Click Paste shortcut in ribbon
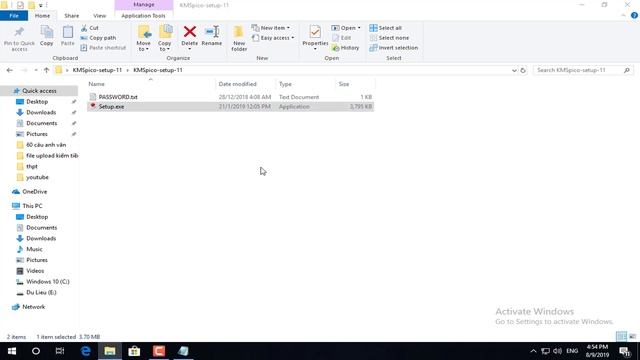Viewport: 640px width, 360px height. pyautogui.click(x=103, y=48)
